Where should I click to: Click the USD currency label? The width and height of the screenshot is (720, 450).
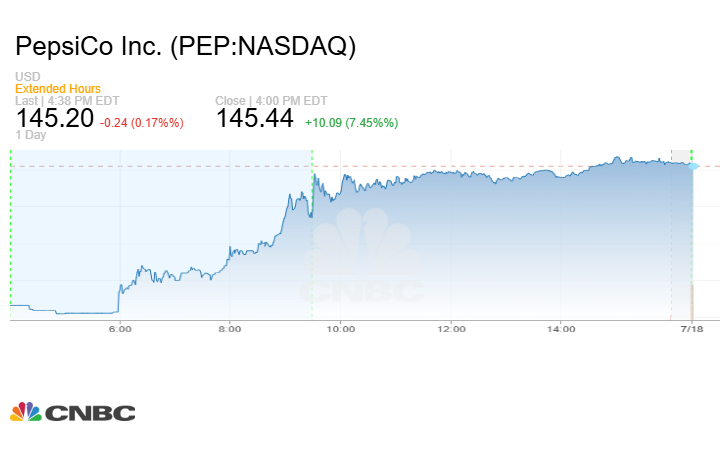tap(28, 77)
